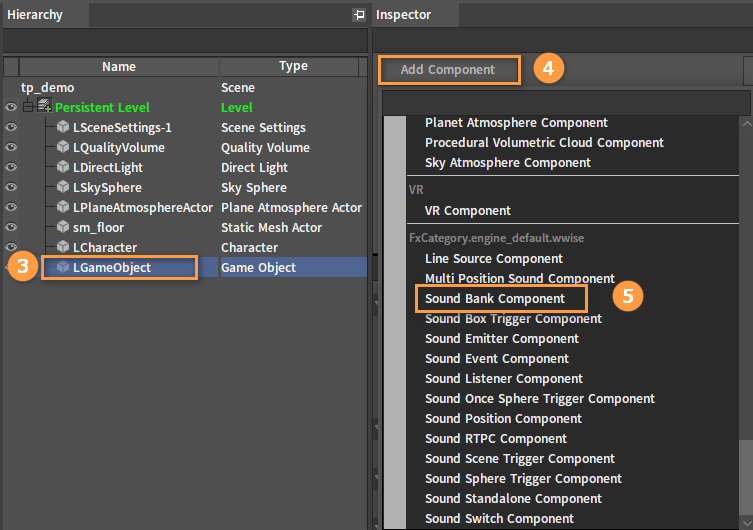
Task: Choose Sound Listener Component
Action: (x=504, y=379)
